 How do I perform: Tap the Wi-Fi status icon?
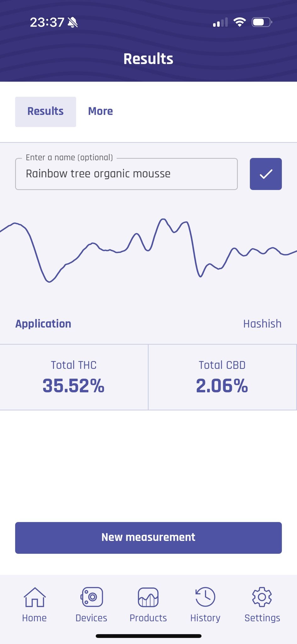point(239,22)
